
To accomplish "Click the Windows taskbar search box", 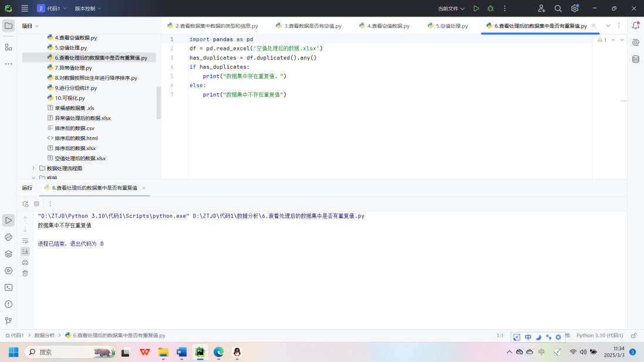I will click(70, 352).
